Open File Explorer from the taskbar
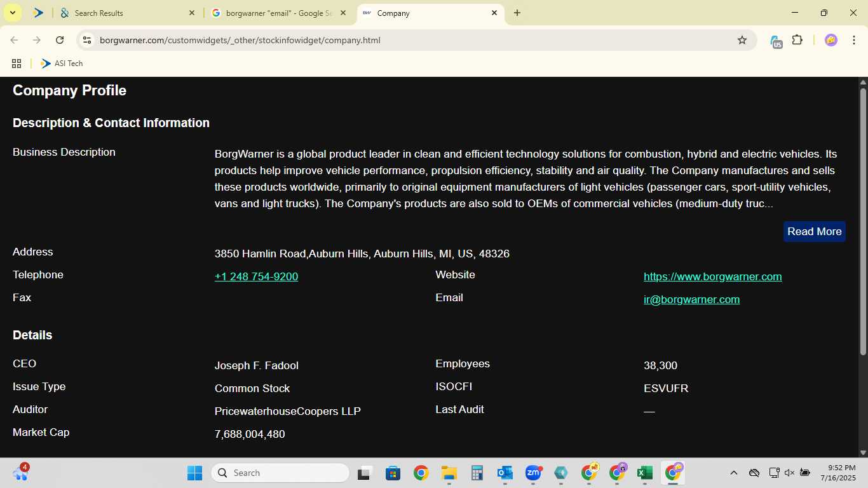The image size is (868, 488). [x=449, y=473]
